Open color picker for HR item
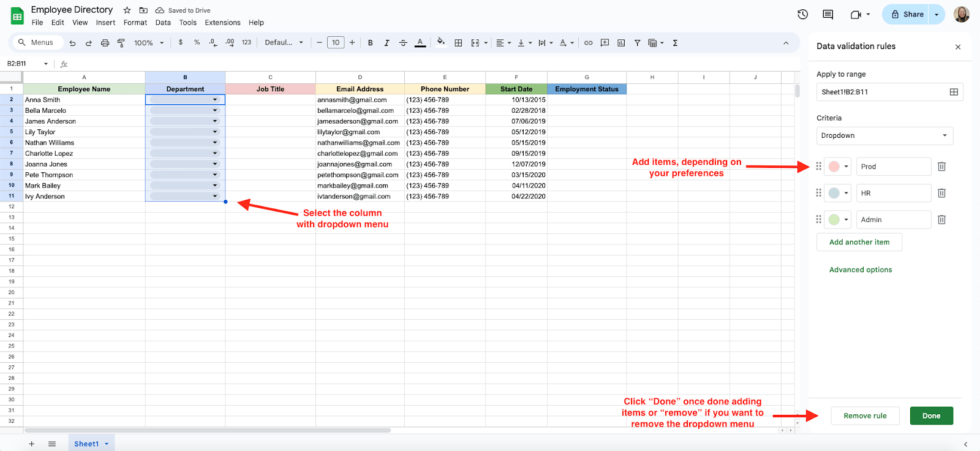980x451 pixels. 838,193
